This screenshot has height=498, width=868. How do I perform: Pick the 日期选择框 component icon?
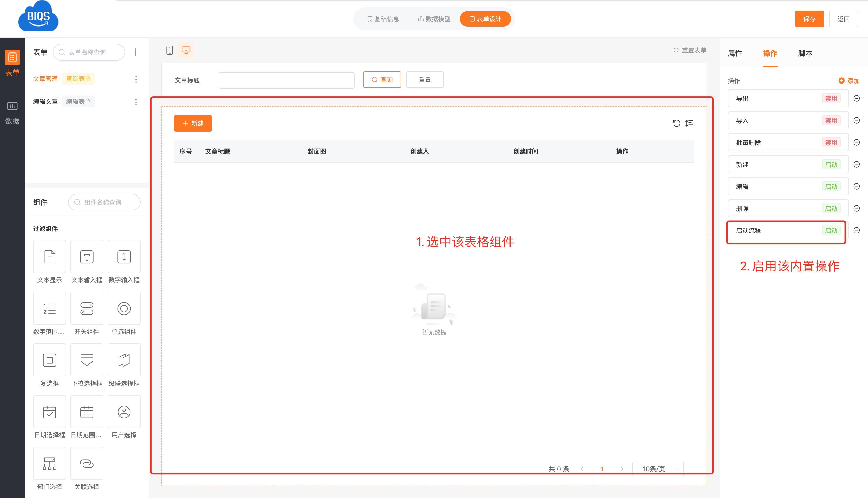(50, 412)
